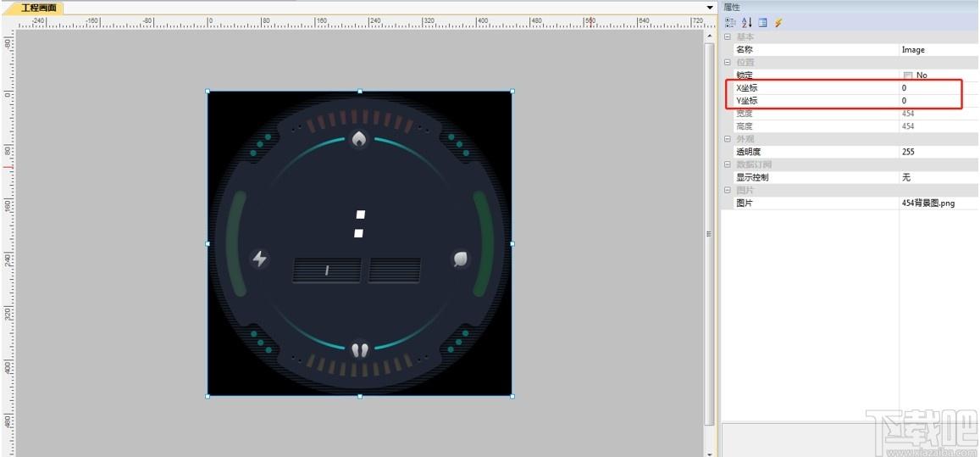Collapse the 图片 property group
The width and height of the screenshot is (980, 457).
[x=727, y=190]
